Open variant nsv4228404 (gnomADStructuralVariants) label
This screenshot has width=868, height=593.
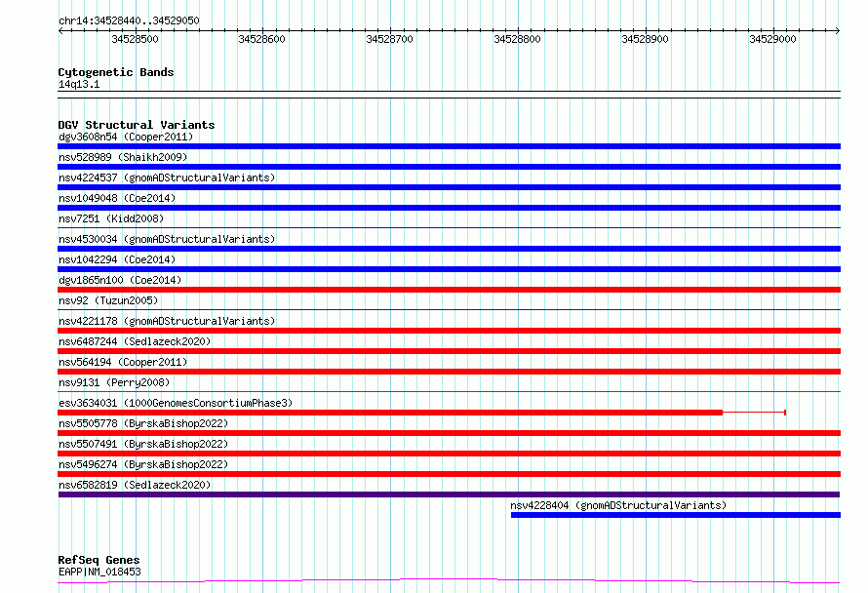point(618,505)
